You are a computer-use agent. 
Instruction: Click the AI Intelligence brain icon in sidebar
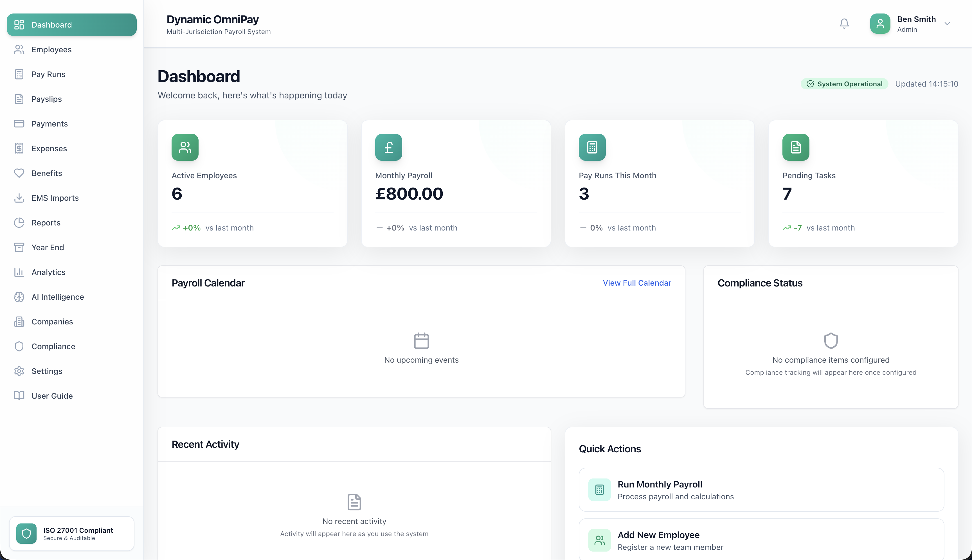coord(19,297)
